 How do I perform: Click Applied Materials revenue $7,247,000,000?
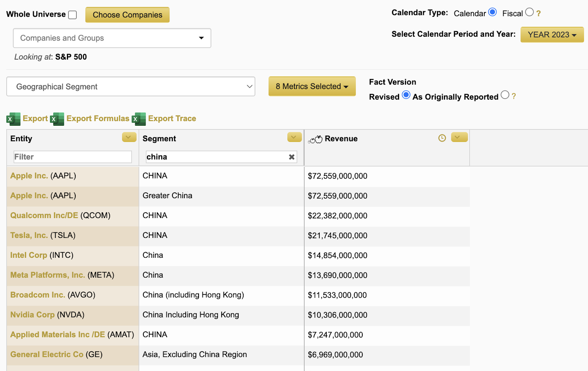(x=335, y=335)
